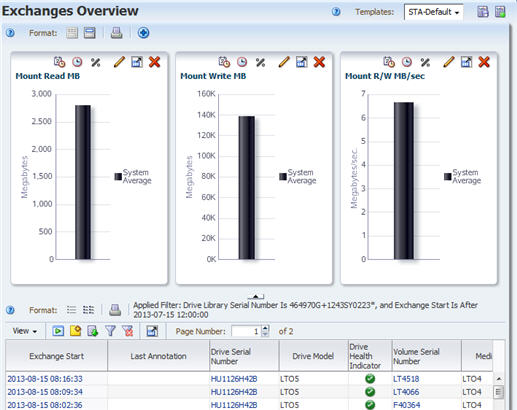The width and height of the screenshot is (517, 410).
Task: Export the Mount R/W MB/sec graph
Action: pos(466,62)
